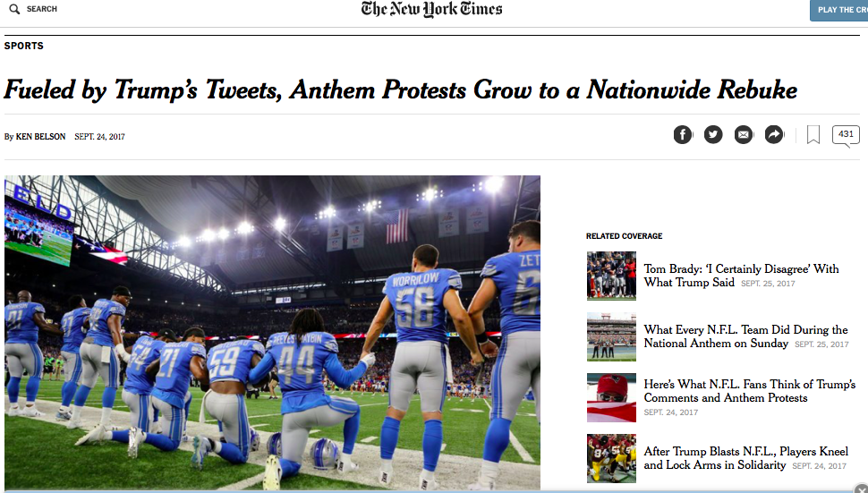
Task: Click the SEARCH label in header
Action: click(42, 9)
